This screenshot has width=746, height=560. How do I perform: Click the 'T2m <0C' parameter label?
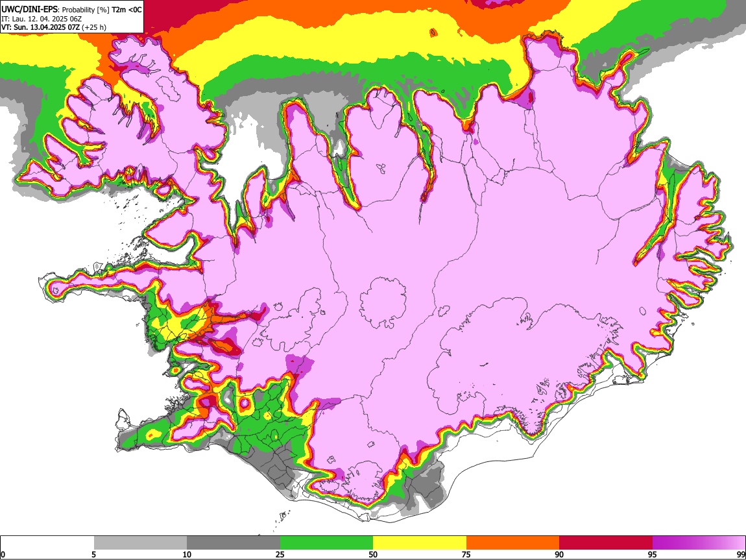pos(126,9)
